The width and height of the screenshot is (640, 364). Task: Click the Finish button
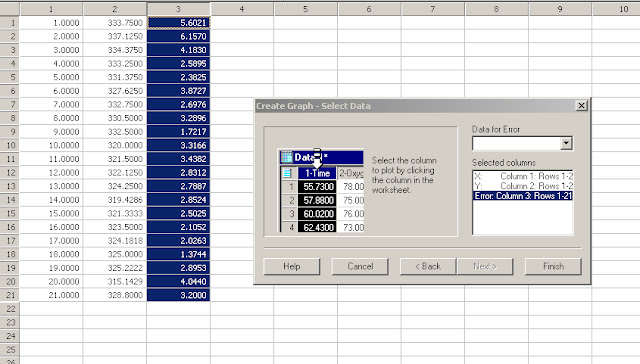click(553, 266)
